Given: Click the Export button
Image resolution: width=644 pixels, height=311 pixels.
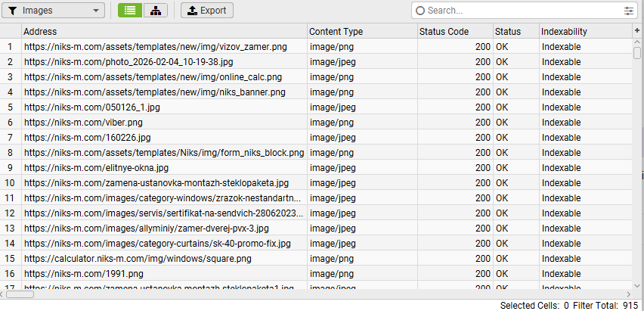Looking at the screenshot, I should click(207, 11).
